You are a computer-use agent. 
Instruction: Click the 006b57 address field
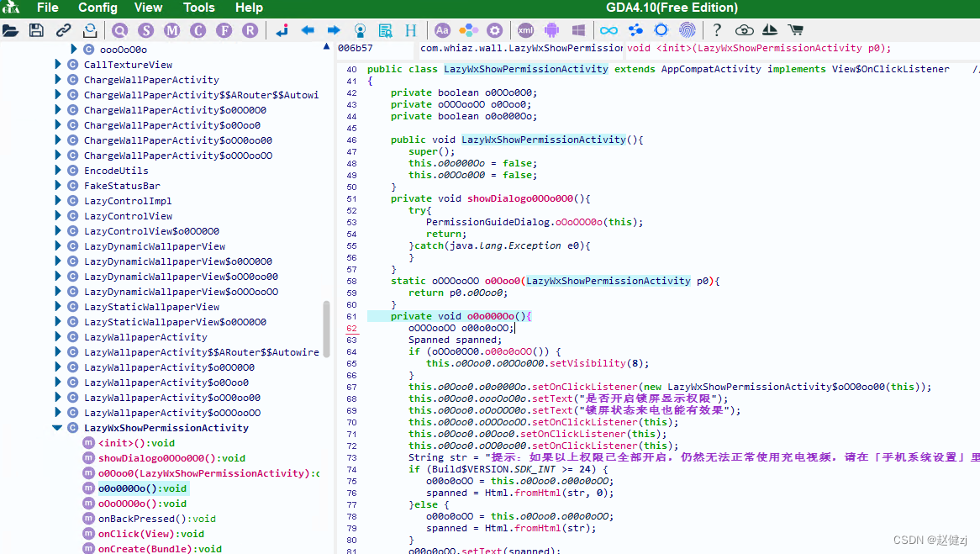374,48
